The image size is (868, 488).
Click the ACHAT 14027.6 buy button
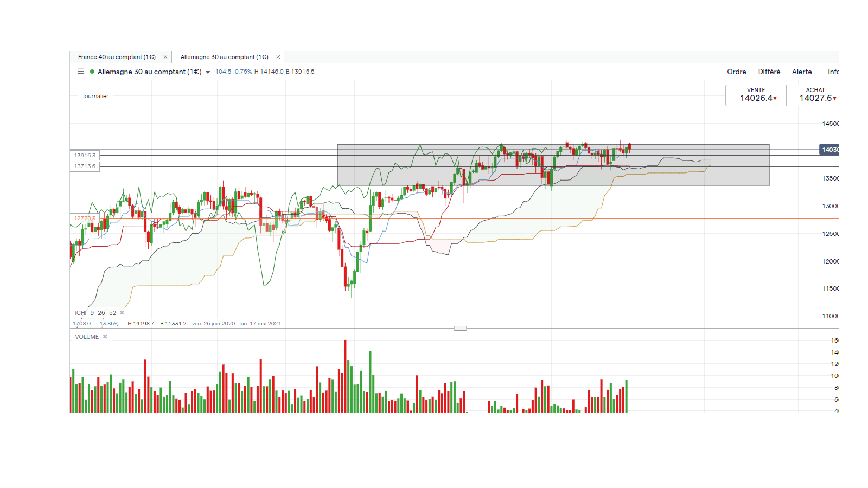tap(813, 95)
